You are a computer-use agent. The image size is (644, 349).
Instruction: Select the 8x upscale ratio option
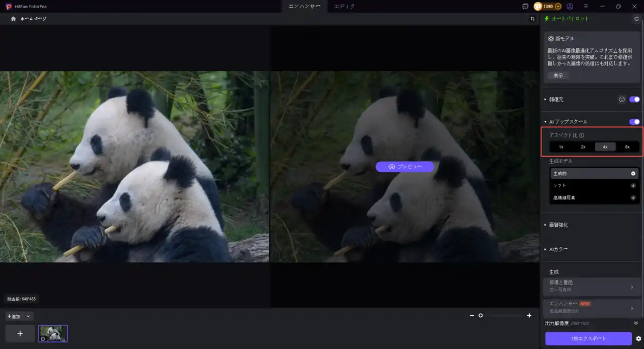(x=627, y=147)
